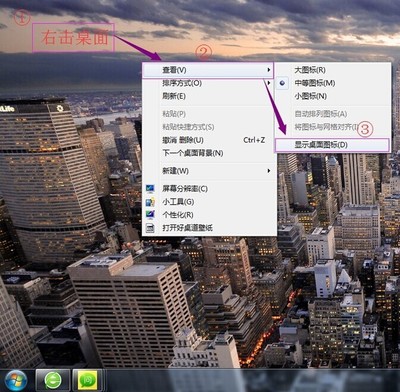Choose 打开好桌道壁纸 menu entry
Viewport: 400px width, 392px height.
(x=209, y=228)
